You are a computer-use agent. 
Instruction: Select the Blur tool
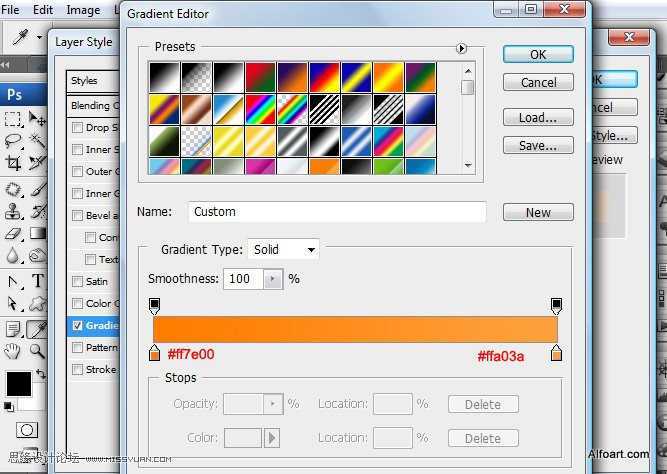[13, 255]
